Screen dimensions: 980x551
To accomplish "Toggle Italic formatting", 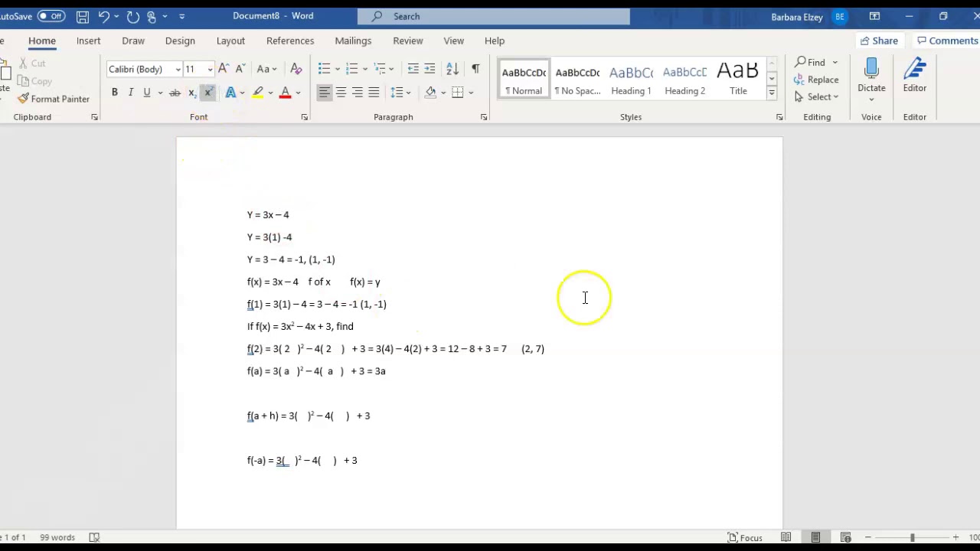I will click(x=130, y=93).
